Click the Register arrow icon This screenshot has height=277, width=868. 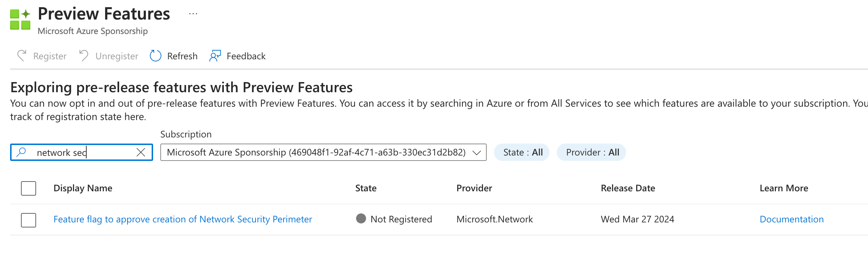pos(22,56)
